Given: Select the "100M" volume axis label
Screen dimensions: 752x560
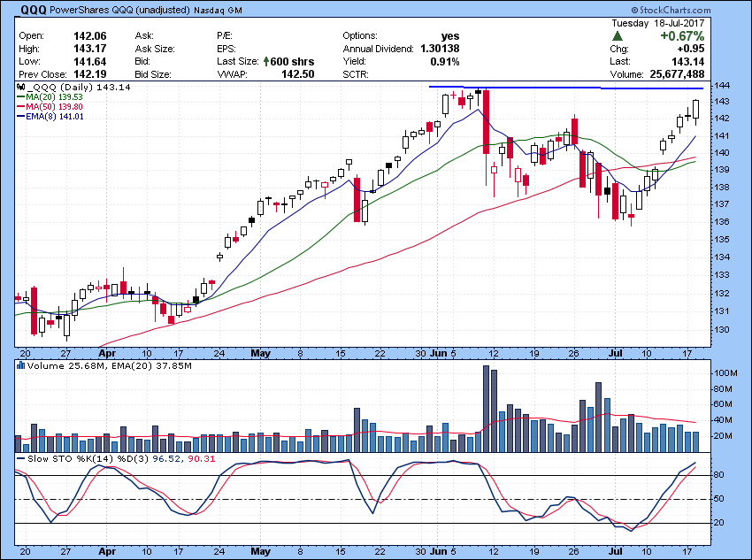Looking at the screenshot, I should 725,373.
